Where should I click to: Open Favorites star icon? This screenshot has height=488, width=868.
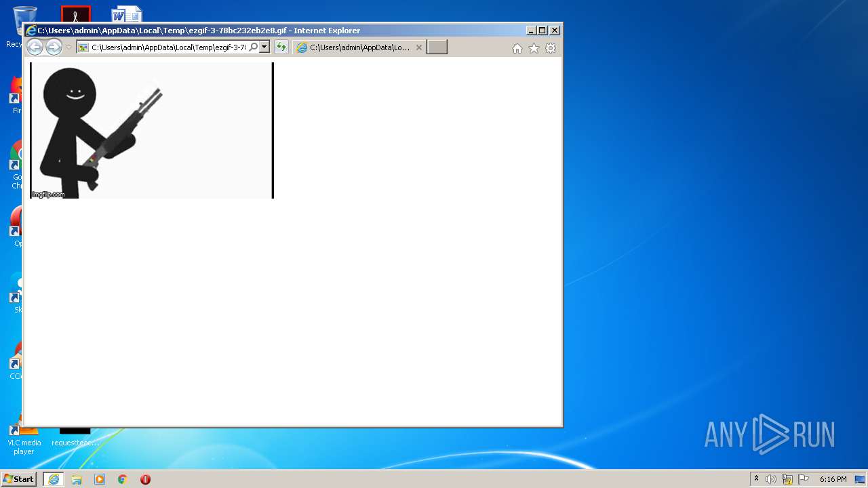click(534, 48)
